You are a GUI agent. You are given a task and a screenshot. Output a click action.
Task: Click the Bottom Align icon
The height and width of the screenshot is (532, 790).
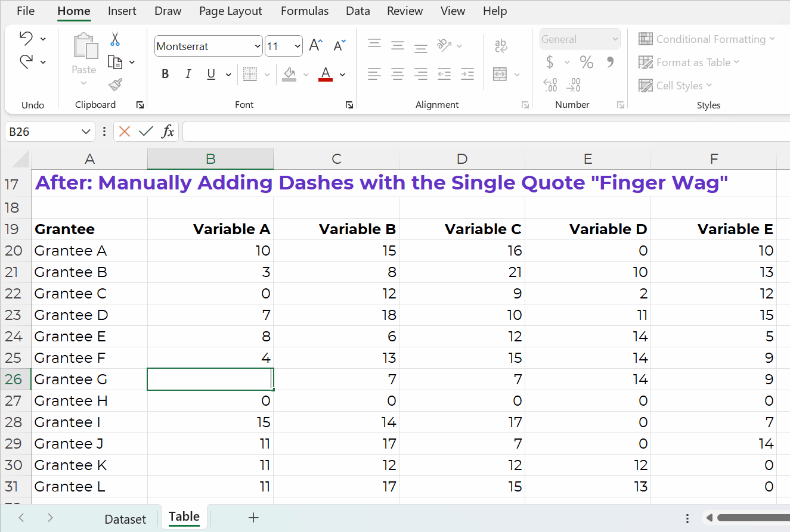421,48
